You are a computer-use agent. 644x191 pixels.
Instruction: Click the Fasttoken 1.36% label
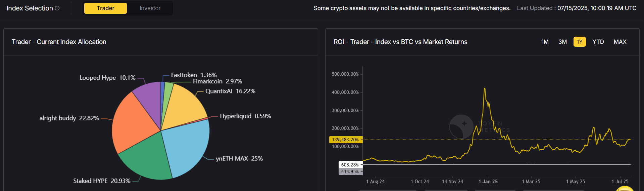coord(194,75)
